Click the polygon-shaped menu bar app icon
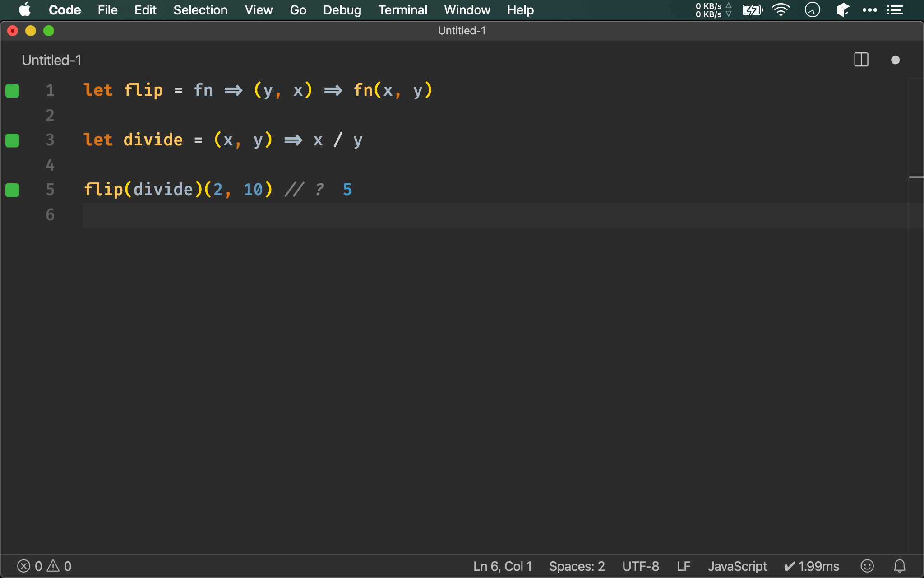 coord(842,10)
